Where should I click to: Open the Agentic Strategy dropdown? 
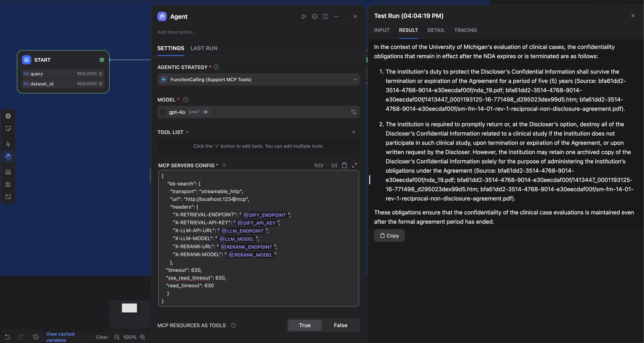pos(259,80)
